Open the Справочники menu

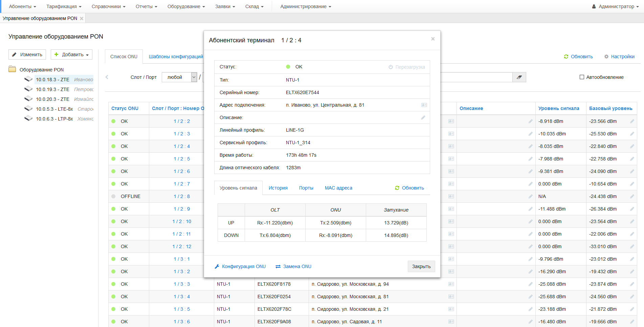pos(108,6)
